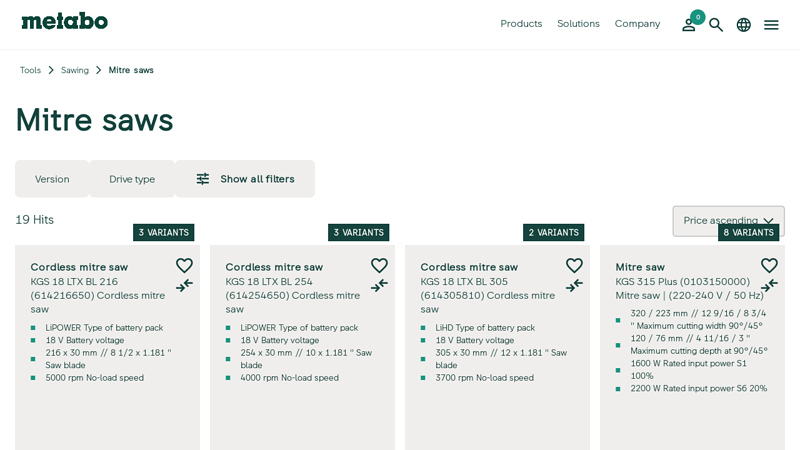Favorite KGS 18 LTX BL 254 saw

(x=379, y=265)
